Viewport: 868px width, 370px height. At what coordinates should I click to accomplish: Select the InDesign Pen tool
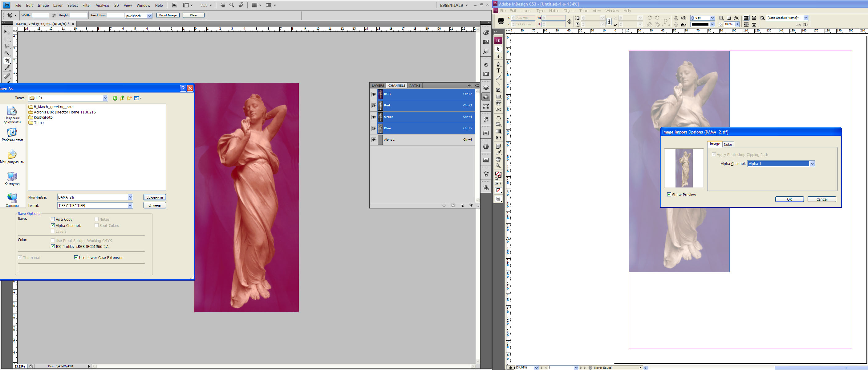point(498,64)
